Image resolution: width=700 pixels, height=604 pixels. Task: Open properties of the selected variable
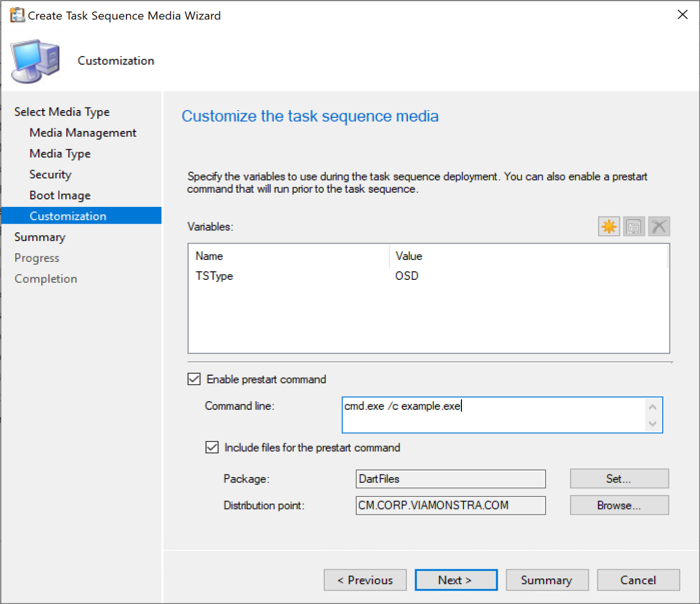[633, 226]
